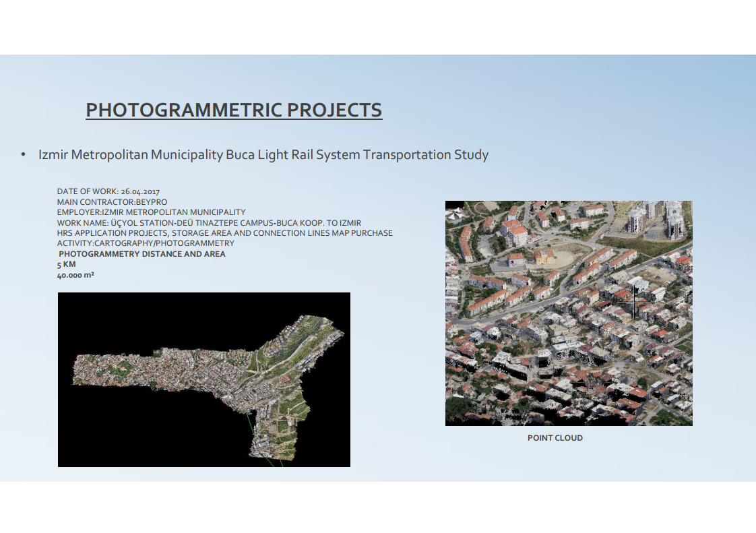Select the MAIN CONTRACTOR:BEYPRO text line
The height and width of the screenshot is (533, 756).
(x=112, y=202)
